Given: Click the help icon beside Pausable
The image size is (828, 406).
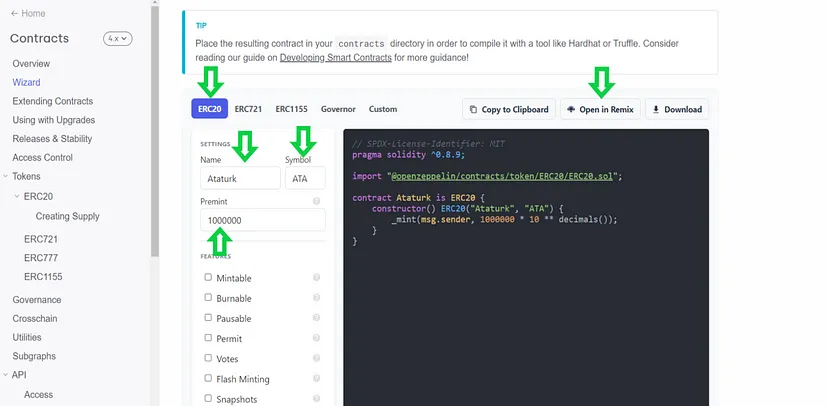Looking at the screenshot, I should (x=316, y=318).
